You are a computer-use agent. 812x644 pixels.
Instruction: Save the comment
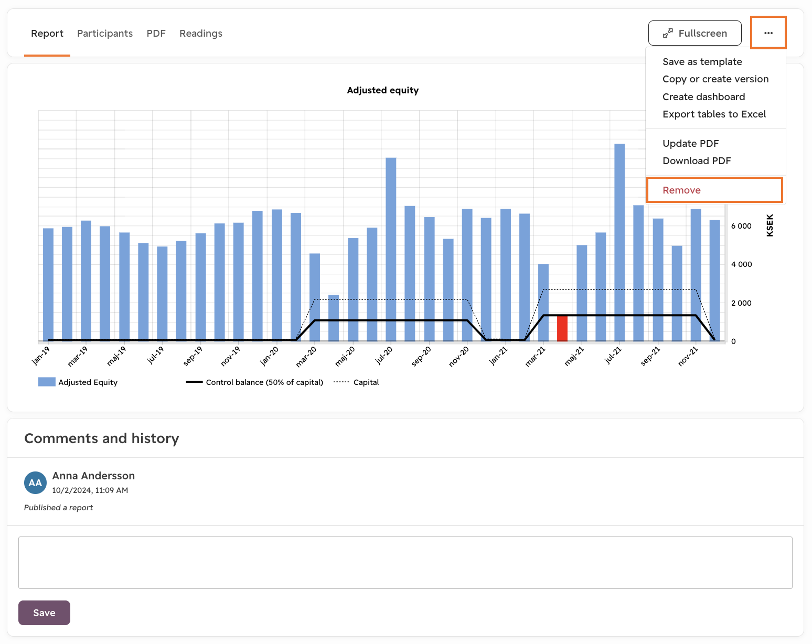coord(44,613)
